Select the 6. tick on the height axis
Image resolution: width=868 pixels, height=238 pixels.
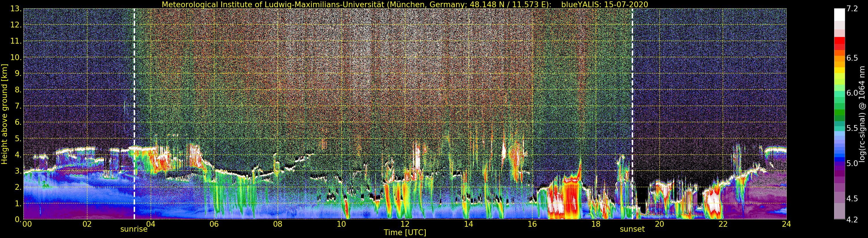(x=19, y=122)
